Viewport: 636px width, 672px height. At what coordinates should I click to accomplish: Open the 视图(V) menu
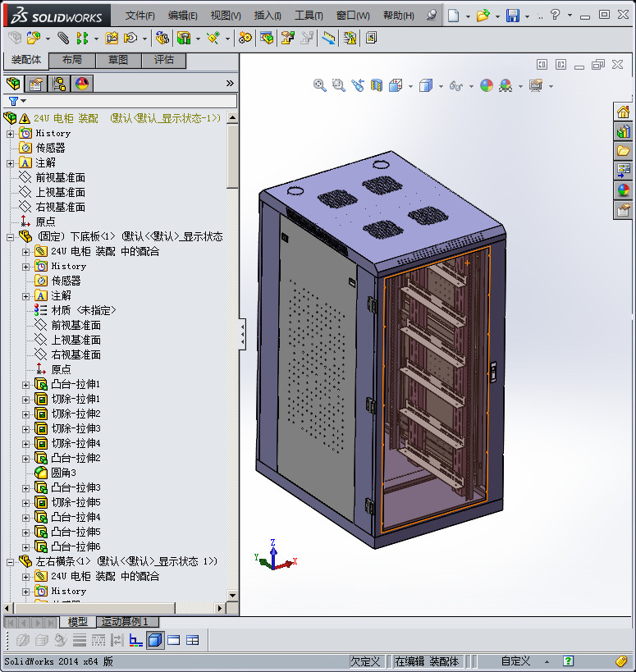226,16
